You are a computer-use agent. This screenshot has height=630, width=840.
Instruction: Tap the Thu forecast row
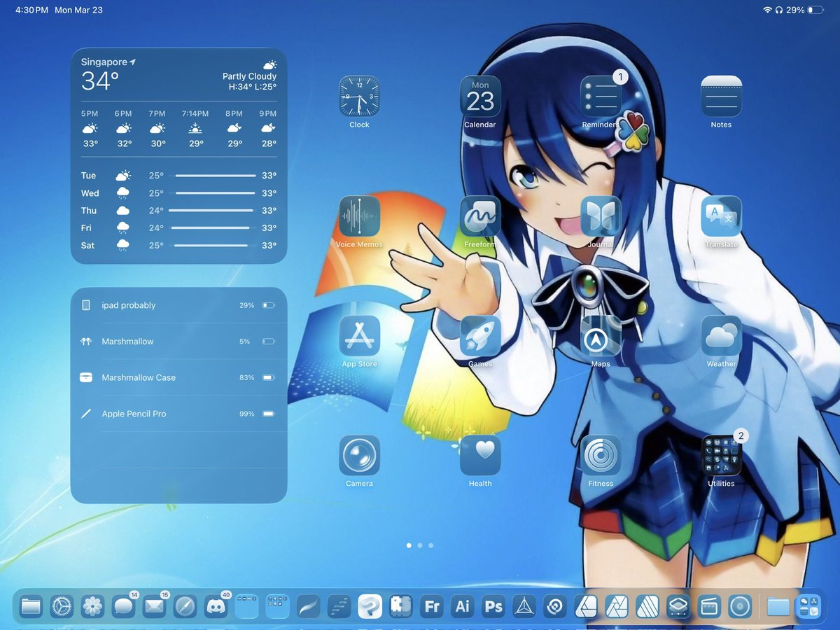click(178, 210)
